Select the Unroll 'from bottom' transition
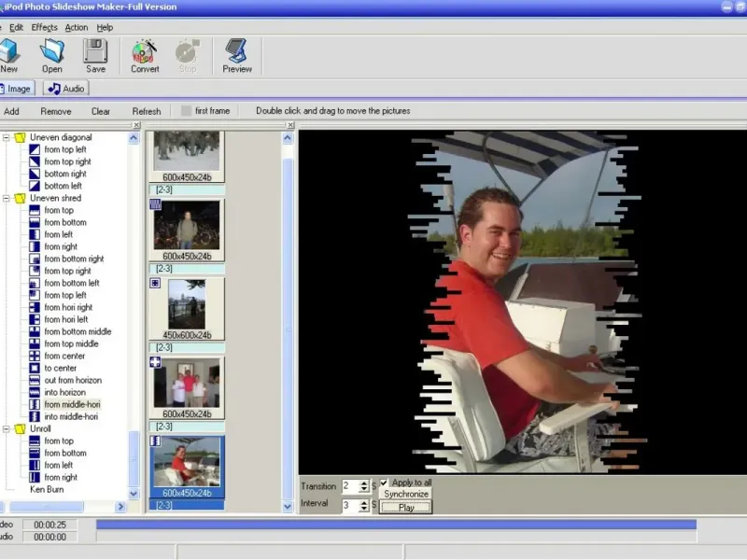The height and width of the screenshot is (560, 747). tap(64, 453)
